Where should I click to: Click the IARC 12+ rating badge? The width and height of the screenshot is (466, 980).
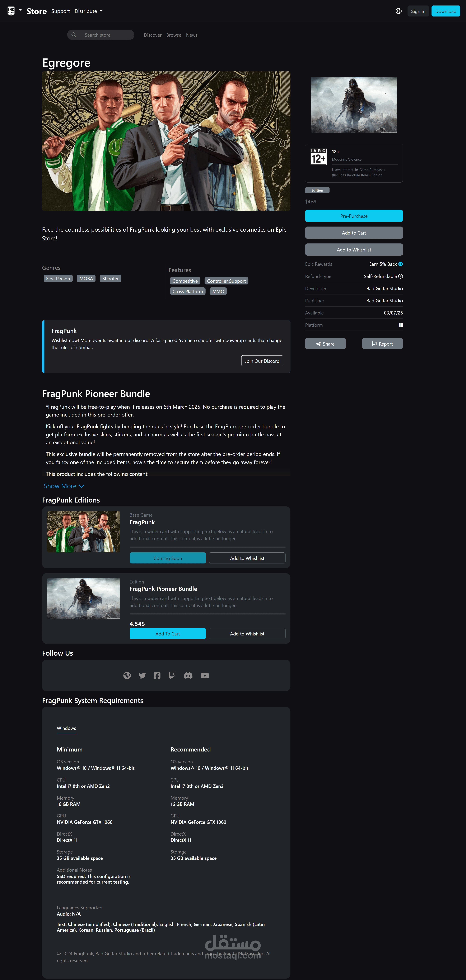[x=318, y=157]
